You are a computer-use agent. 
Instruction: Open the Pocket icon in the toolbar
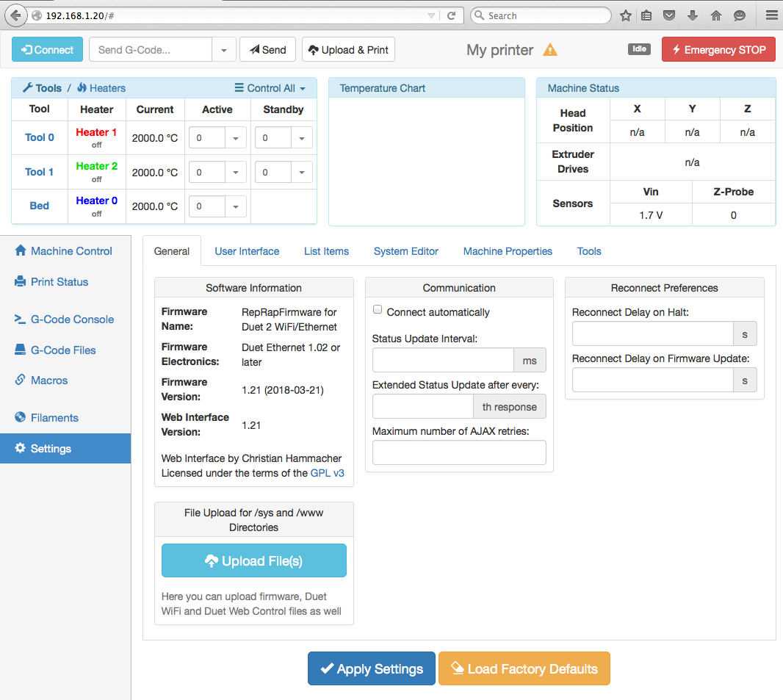click(x=669, y=15)
